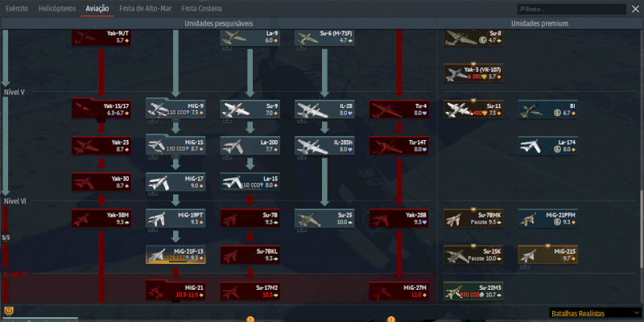Click the Unidades premium header
The height and width of the screenshot is (322, 644).
click(x=539, y=23)
